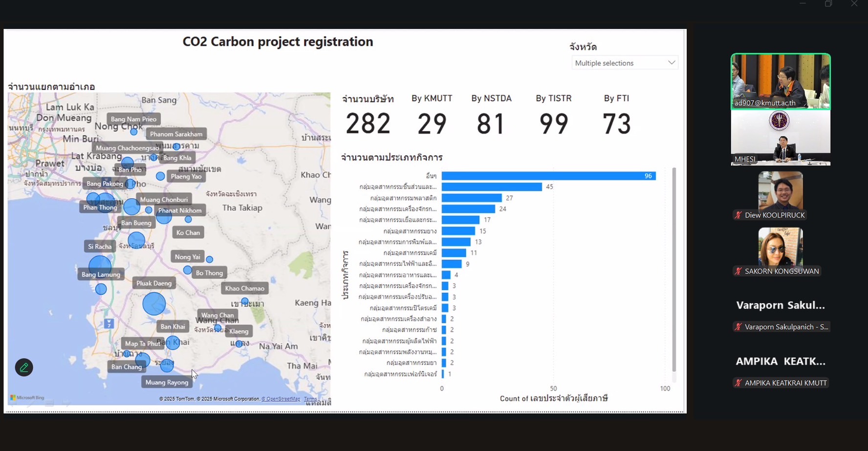
Task: Select the chart bar valued 45
Action: (x=491, y=187)
